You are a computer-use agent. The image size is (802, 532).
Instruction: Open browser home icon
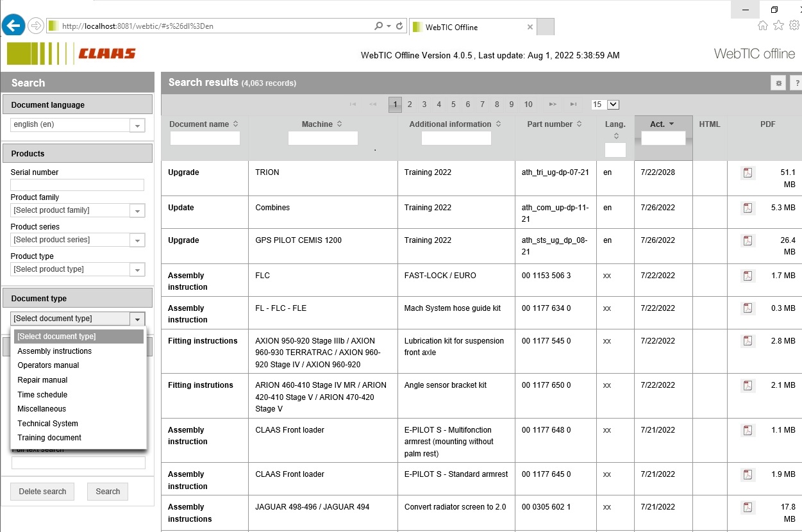pos(762,26)
